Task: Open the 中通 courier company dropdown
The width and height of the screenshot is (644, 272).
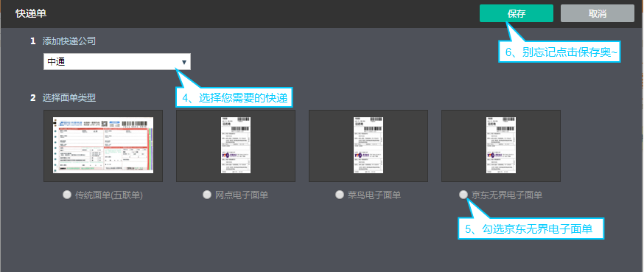Action: [117, 62]
